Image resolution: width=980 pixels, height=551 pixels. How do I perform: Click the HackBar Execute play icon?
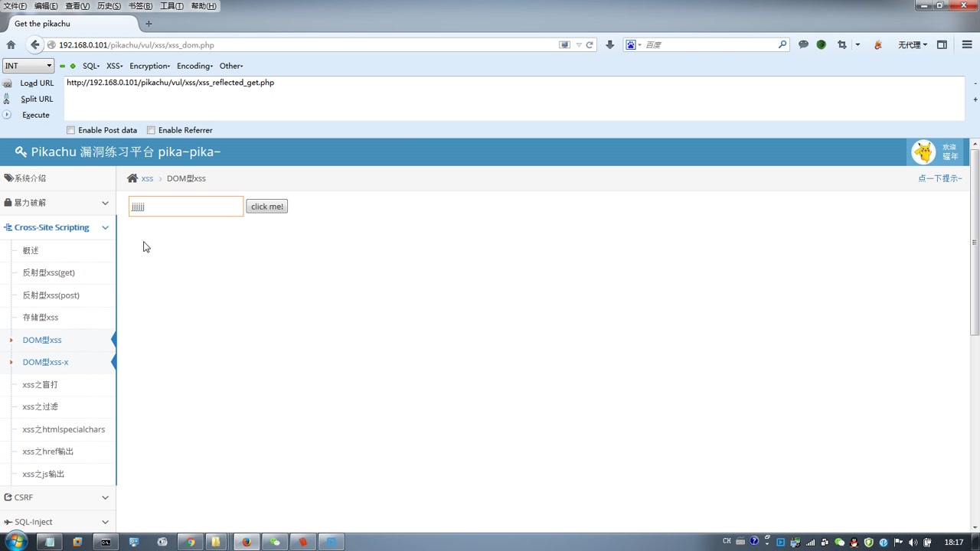7,115
